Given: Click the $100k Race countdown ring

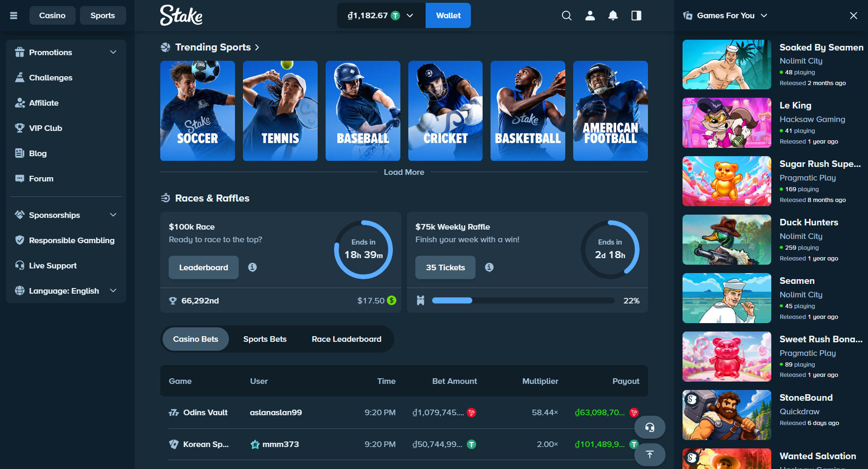Looking at the screenshot, I should coord(363,250).
